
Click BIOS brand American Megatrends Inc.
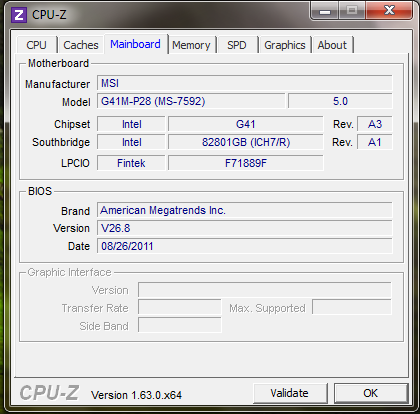tap(245, 210)
